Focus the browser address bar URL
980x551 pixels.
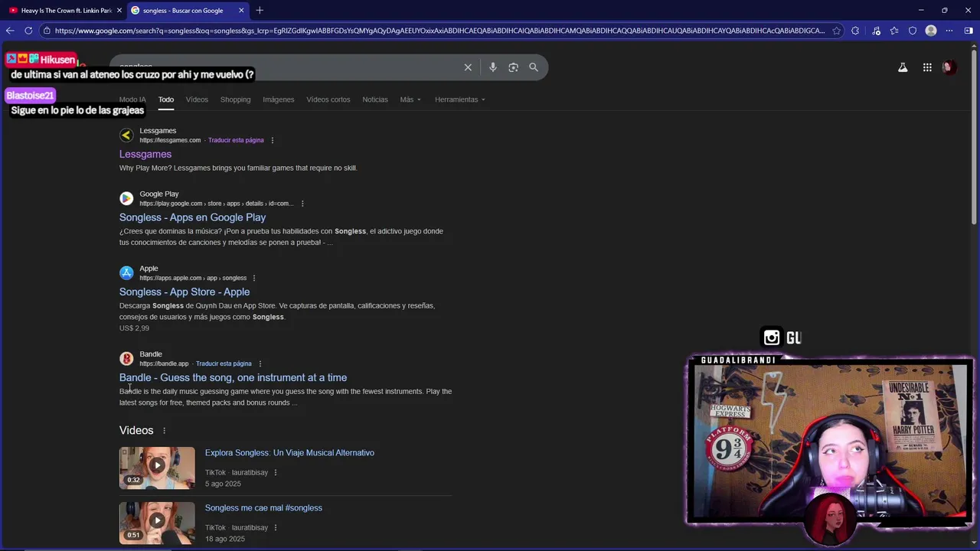439,31
